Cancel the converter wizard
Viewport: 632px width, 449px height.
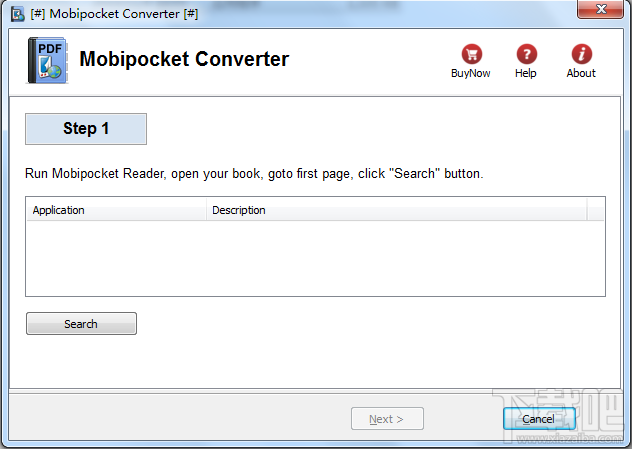click(539, 419)
